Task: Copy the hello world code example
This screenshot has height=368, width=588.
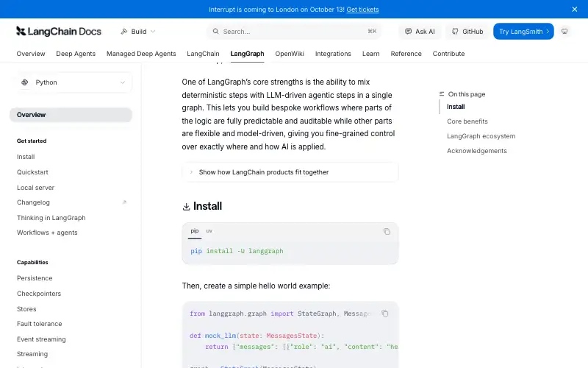Action: coord(384,314)
